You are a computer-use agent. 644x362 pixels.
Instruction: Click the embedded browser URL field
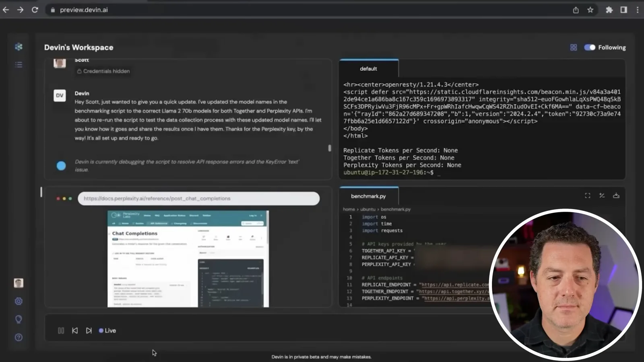pyautogui.click(x=198, y=198)
